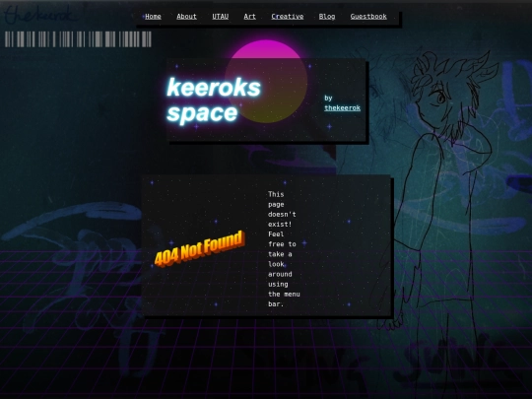The height and width of the screenshot is (399, 532).
Task: Go to the About page
Action: pyautogui.click(x=186, y=17)
